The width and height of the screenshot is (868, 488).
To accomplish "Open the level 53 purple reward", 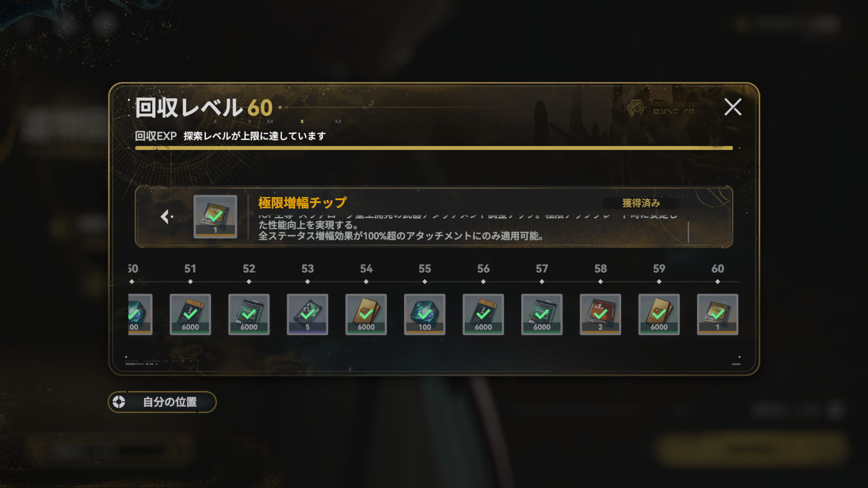I will click(307, 314).
